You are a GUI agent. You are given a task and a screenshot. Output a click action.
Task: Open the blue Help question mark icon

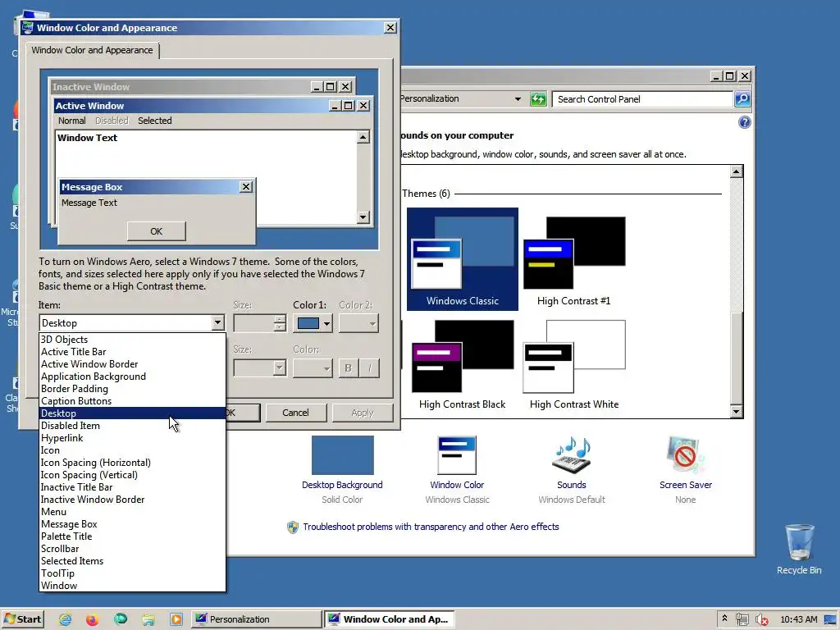click(x=745, y=123)
